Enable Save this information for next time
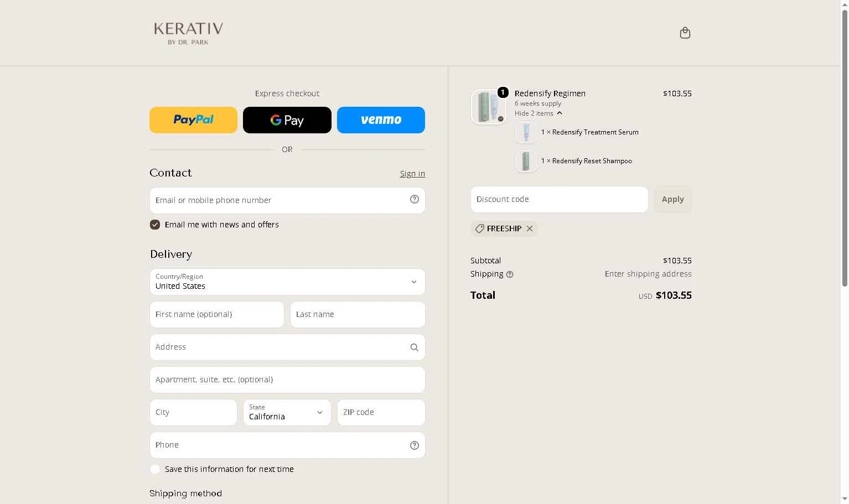 click(155, 469)
